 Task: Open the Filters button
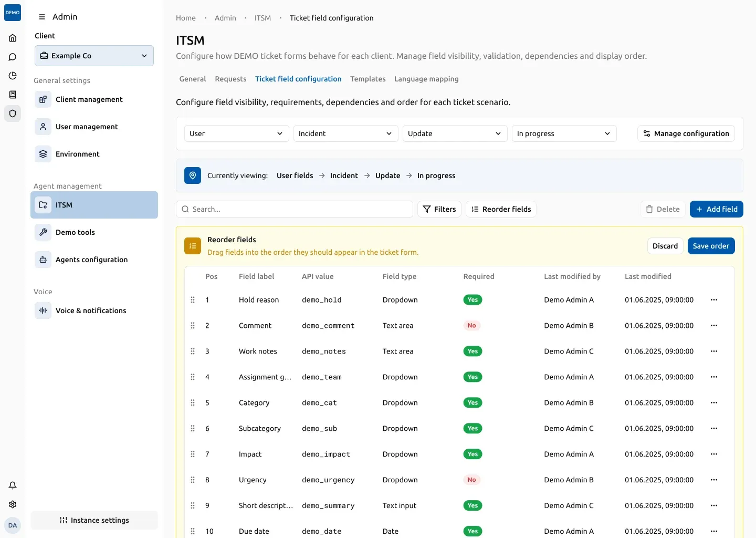[x=439, y=209]
